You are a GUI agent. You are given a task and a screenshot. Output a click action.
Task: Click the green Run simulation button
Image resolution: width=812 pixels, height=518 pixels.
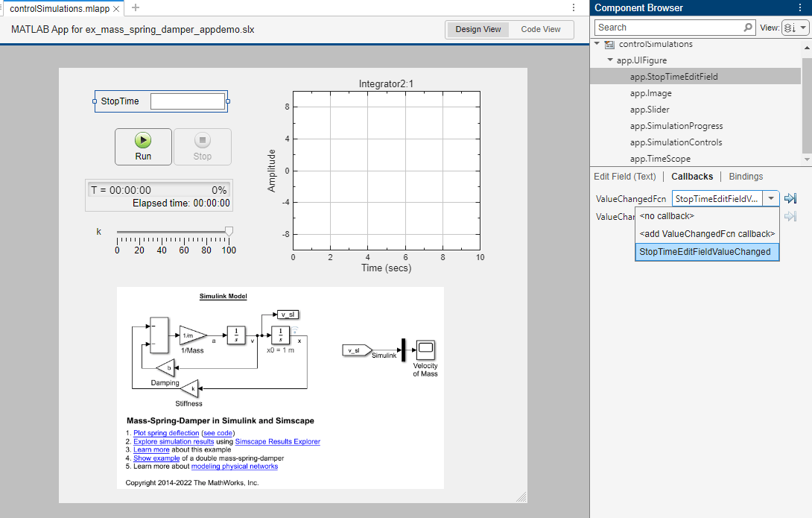point(143,146)
